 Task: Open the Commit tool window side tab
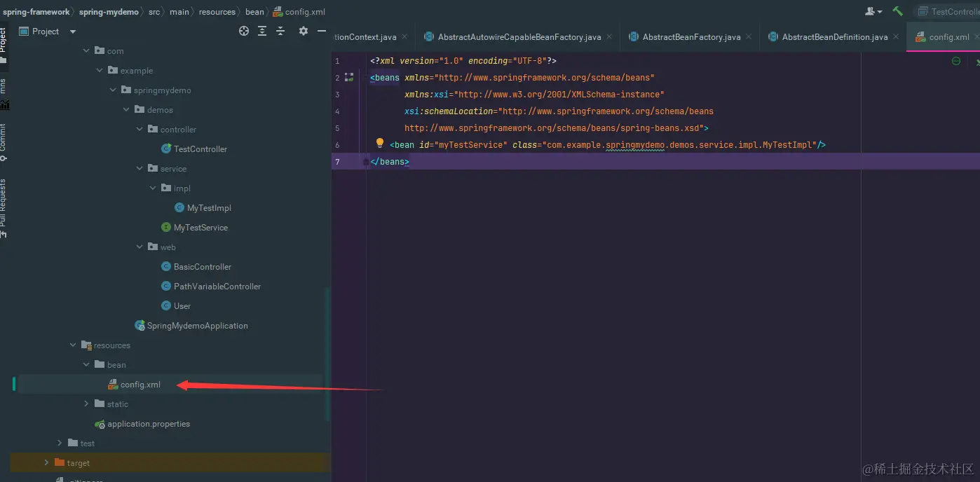pos(4,142)
